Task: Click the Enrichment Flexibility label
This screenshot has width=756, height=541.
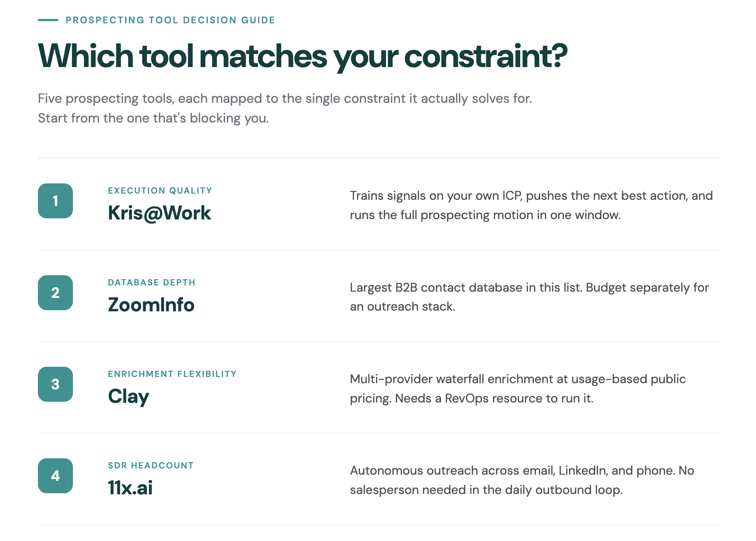Action: click(172, 374)
